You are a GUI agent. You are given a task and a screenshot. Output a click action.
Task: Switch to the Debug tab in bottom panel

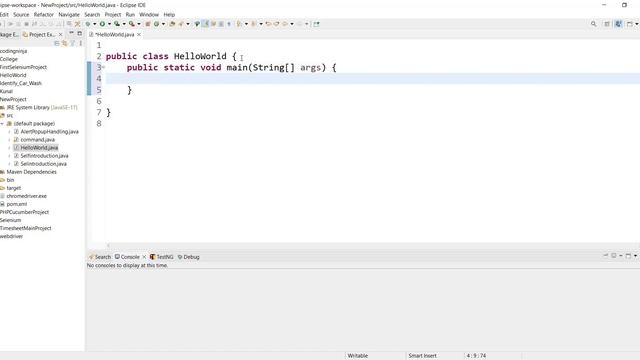(189, 257)
